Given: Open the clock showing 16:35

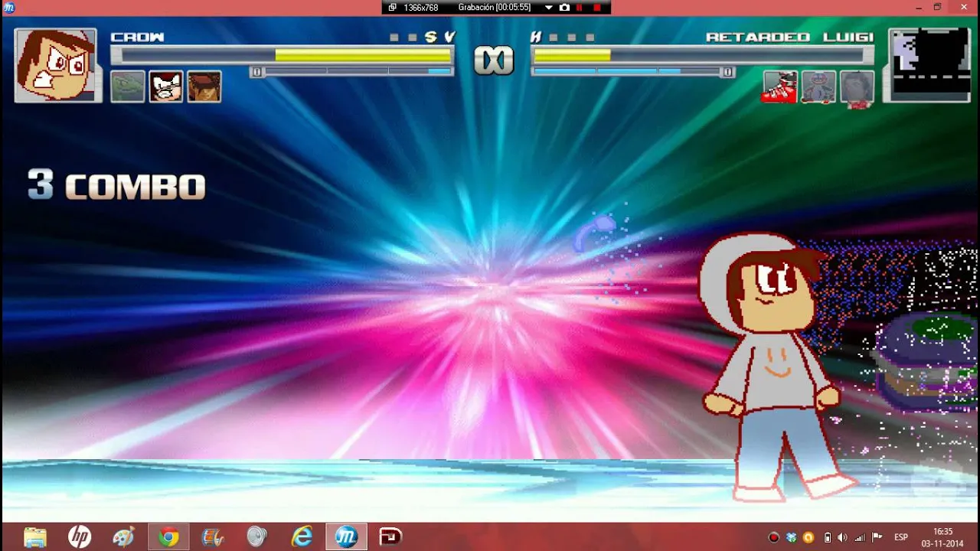Looking at the screenshot, I should (x=943, y=537).
